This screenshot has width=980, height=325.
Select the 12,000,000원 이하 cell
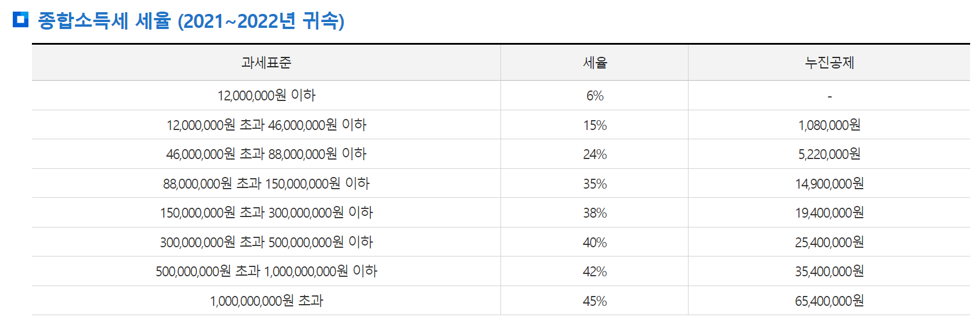[266, 95]
